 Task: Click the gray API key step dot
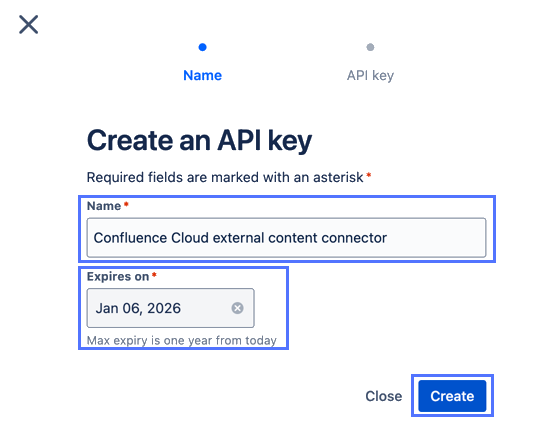(x=370, y=47)
